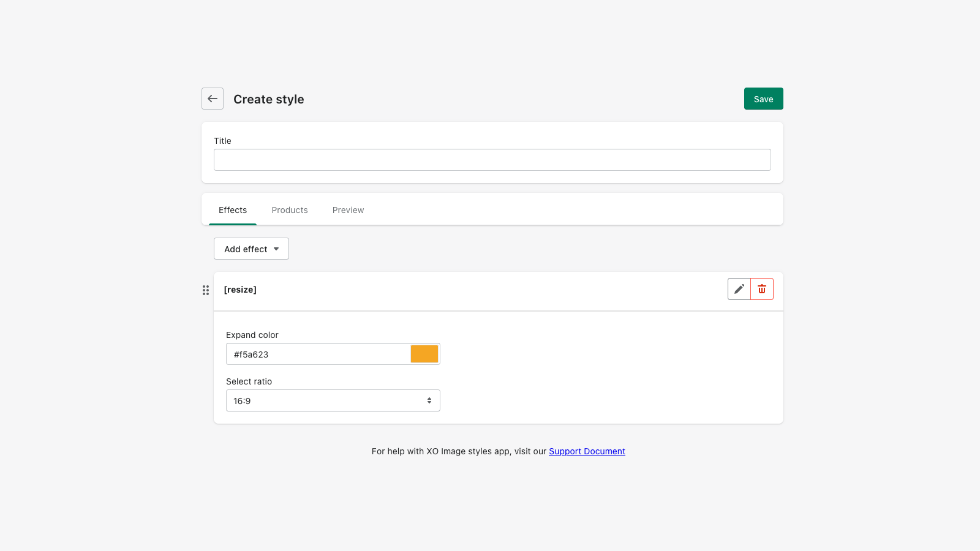Grab the resize effect drag handle
The width and height of the screenshot is (980, 551).
(x=206, y=290)
